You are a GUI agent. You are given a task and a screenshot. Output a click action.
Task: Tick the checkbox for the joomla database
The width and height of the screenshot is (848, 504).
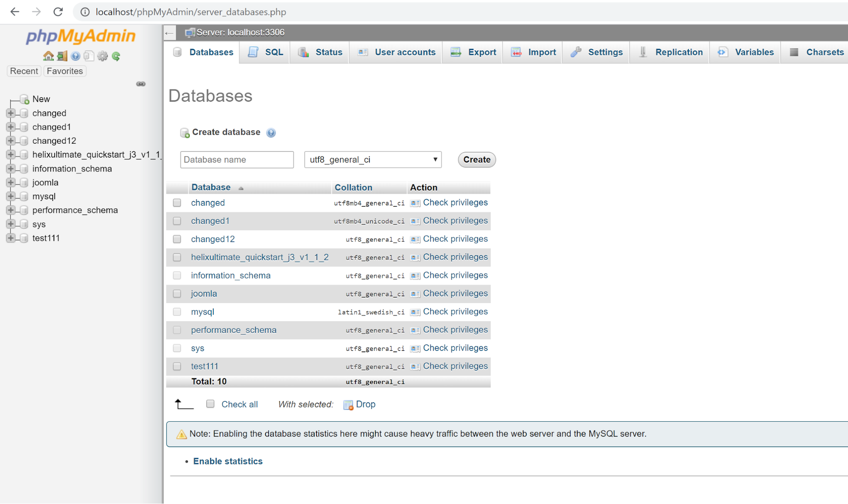tap(177, 294)
